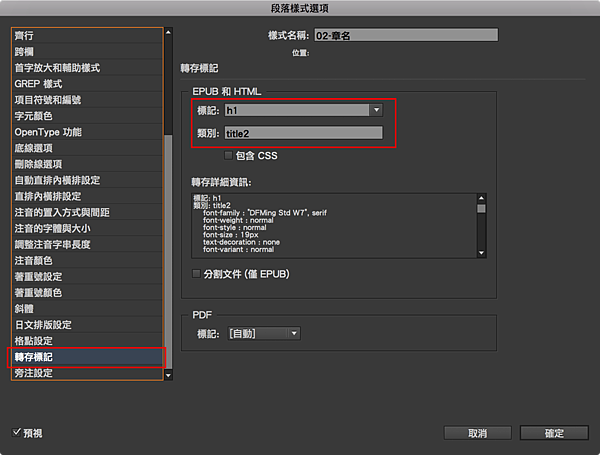Select 著重號設定 category
The width and height of the screenshot is (600, 455).
click(87, 277)
